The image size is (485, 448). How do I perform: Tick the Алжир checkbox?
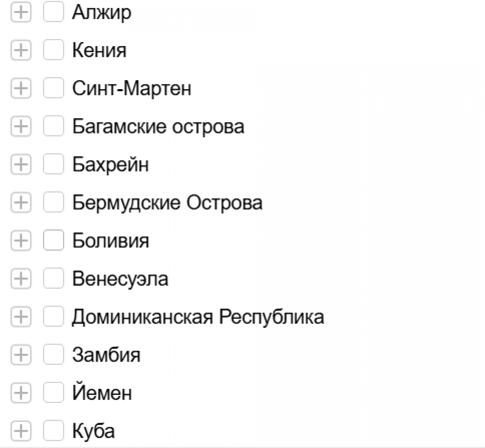click(53, 12)
